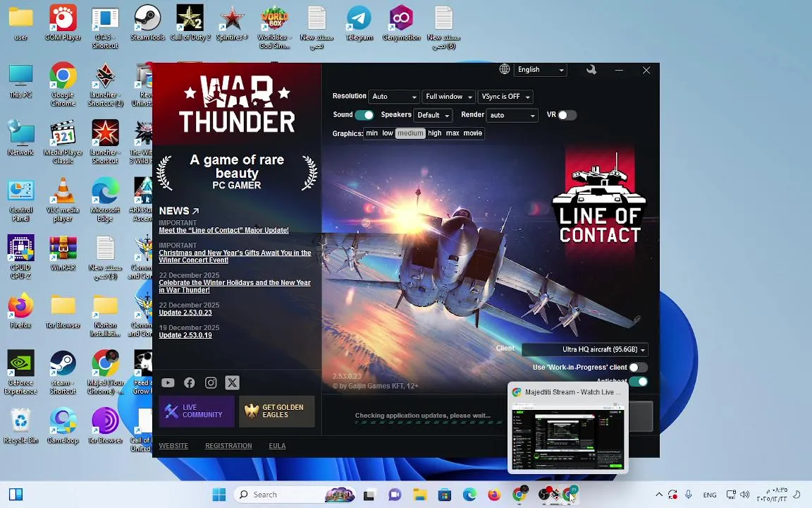Open Speakers Default dropdown
Viewport: 812px width, 508px height.
[433, 115]
